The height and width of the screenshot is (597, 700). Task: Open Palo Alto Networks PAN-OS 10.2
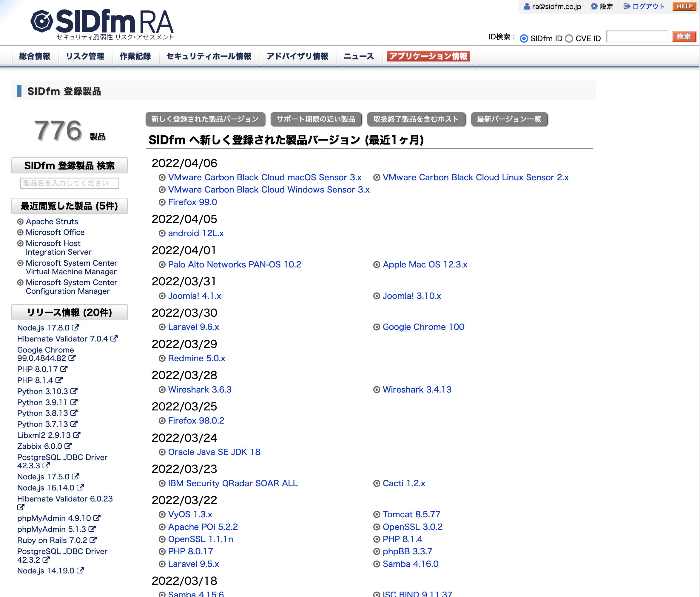point(235,264)
